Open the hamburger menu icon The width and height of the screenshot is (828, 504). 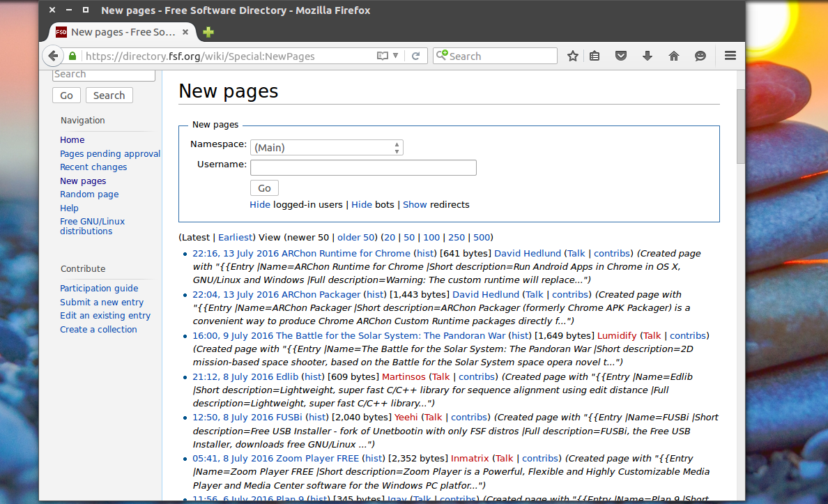730,56
